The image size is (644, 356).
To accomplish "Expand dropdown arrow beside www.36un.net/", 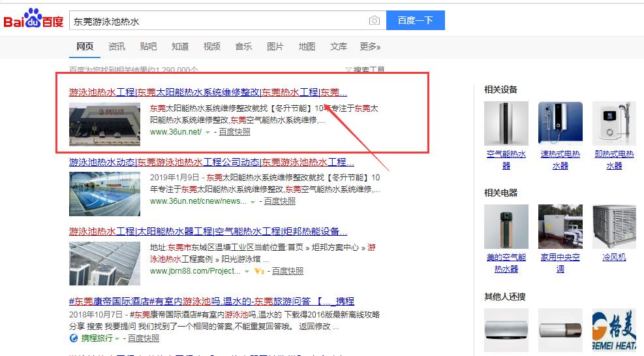I will point(207,132).
